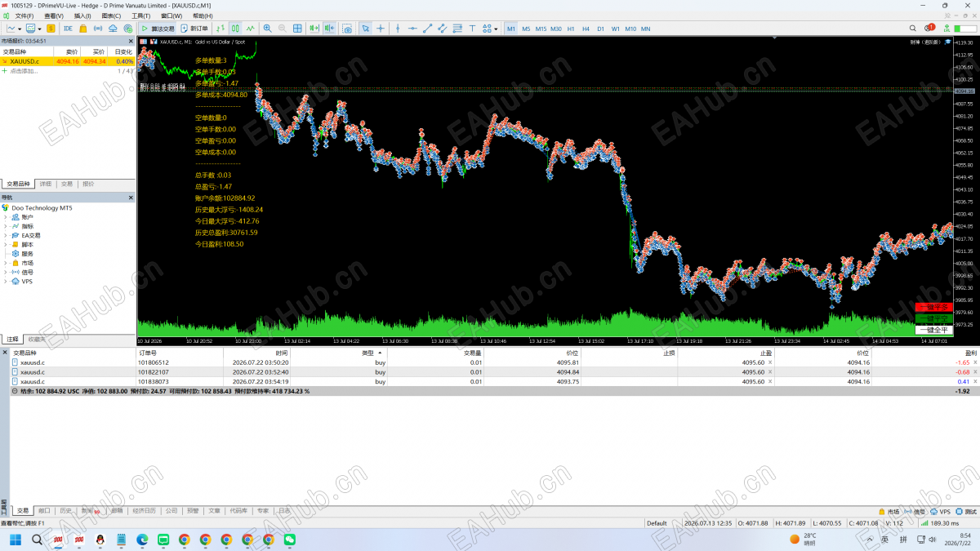
Task: Click order number 101838073
Action: [x=154, y=381]
